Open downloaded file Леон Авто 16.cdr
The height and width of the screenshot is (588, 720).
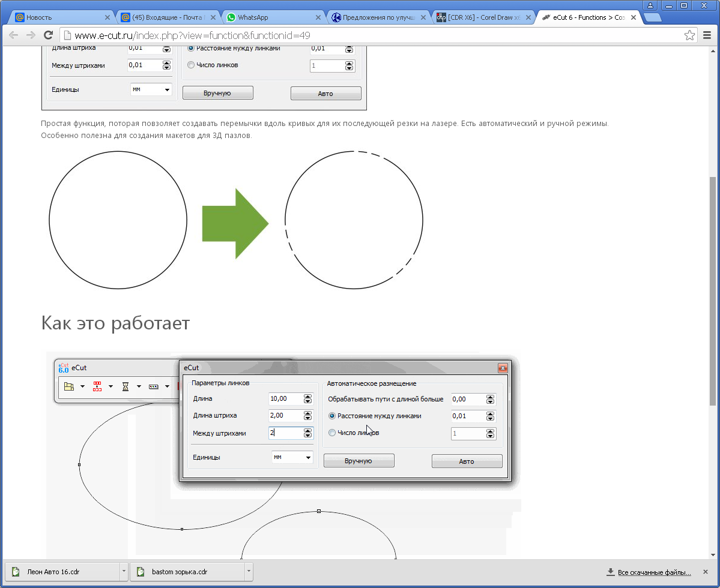pos(63,571)
